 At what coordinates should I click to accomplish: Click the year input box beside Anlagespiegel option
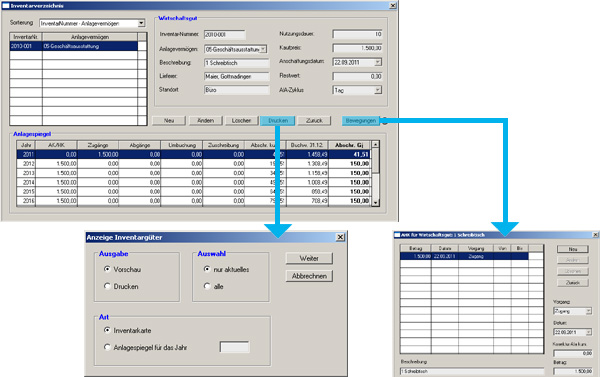tap(234, 347)
